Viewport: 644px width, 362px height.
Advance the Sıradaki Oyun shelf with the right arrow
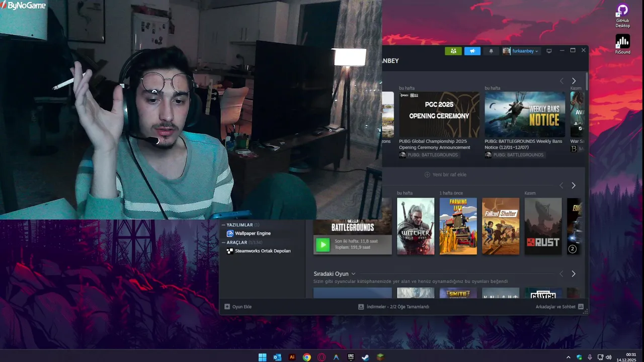(x=574, y=274)
